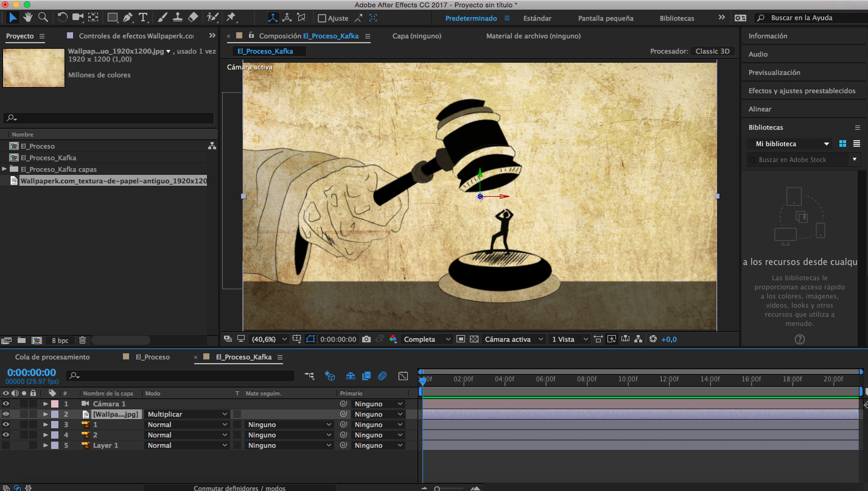Delete selected item with trash icon

(83, 341)
